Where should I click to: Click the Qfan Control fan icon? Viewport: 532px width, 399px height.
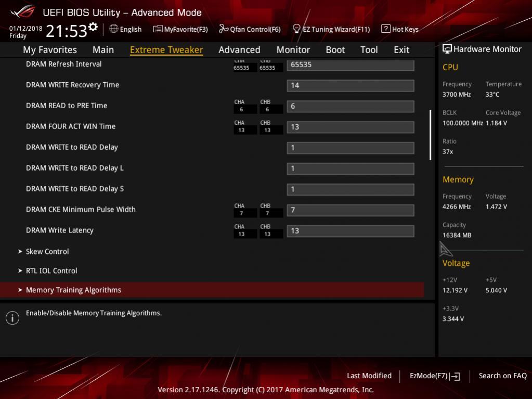(223, 29)
